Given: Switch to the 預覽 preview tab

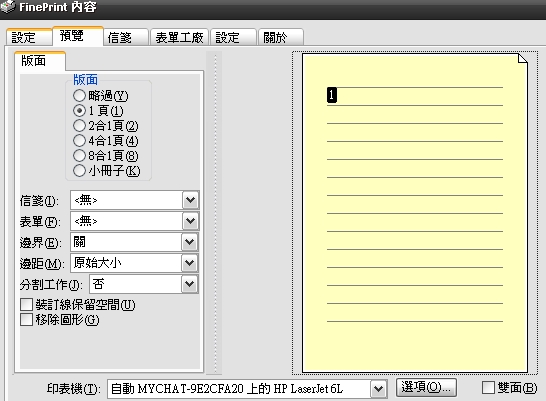Looking at the screenshot, I should pyautogui.click(x=78, y=36).
